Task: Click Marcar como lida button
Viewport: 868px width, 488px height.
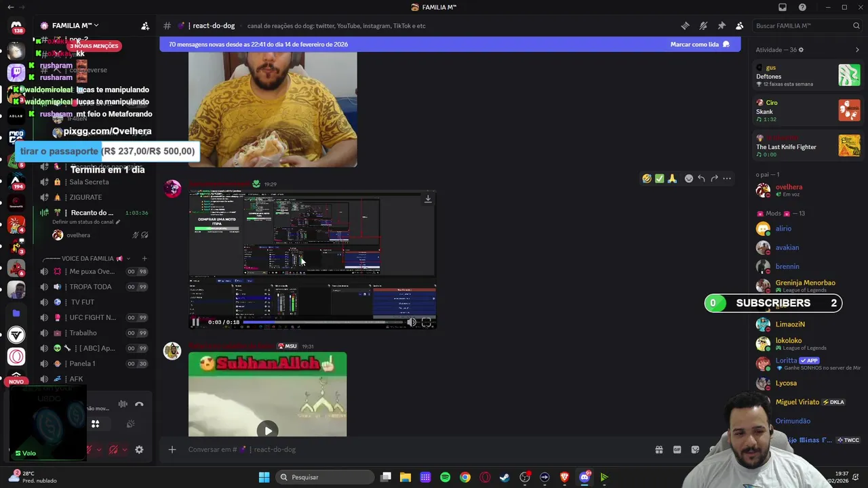Action: (x=700, y=44)
